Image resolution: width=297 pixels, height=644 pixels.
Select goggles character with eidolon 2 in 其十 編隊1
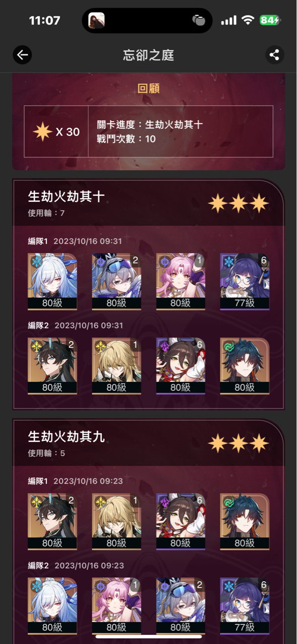click(116, 282)
